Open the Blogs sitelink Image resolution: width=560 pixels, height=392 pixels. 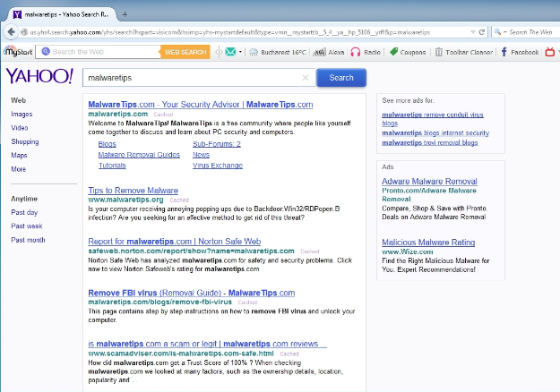point(108,144)
